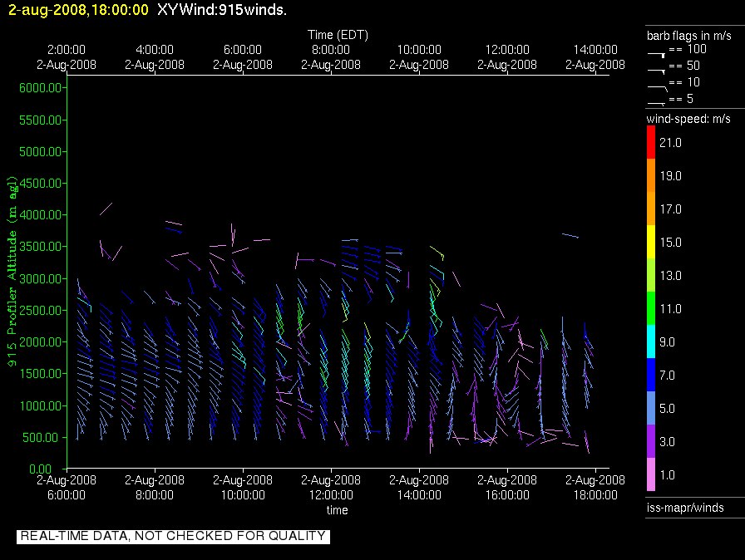Select the Time (EDT) top axis label

tap(338, 35)
